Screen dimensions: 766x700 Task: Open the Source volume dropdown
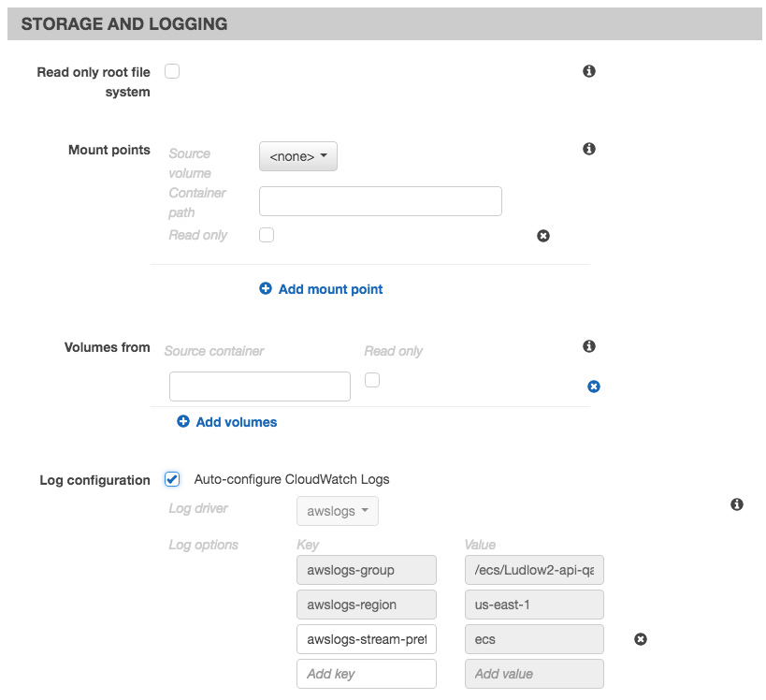(x=297, y=156)
